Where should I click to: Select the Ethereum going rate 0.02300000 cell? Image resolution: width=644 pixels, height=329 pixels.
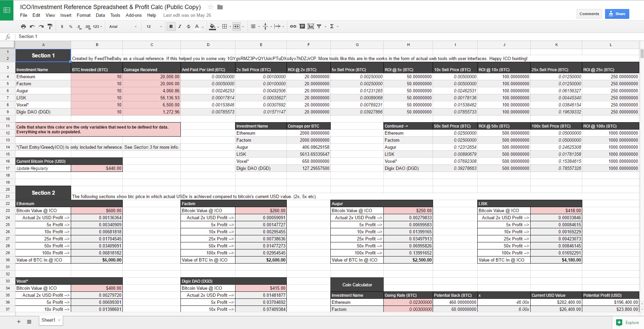tap(408, 302)
